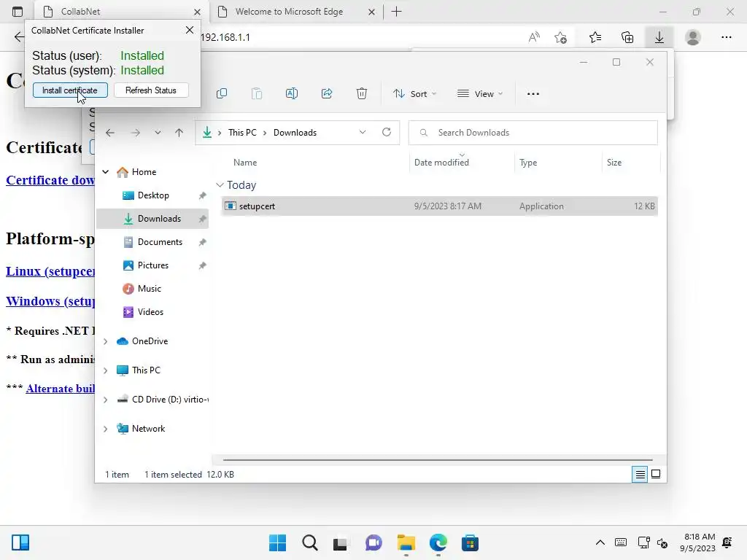747x560 pixels.
Task: Open Edge Settings and more menu
Action: point(726,37)
